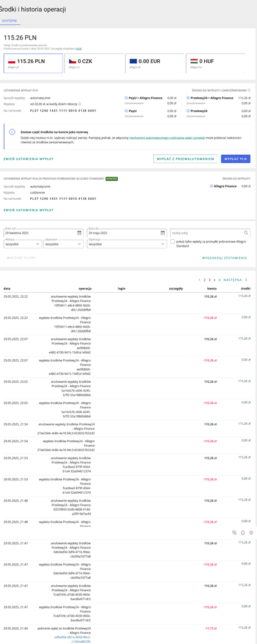
Task: Click the Następna pagination link
Action: pyautogui.click(x=233, y=280)
